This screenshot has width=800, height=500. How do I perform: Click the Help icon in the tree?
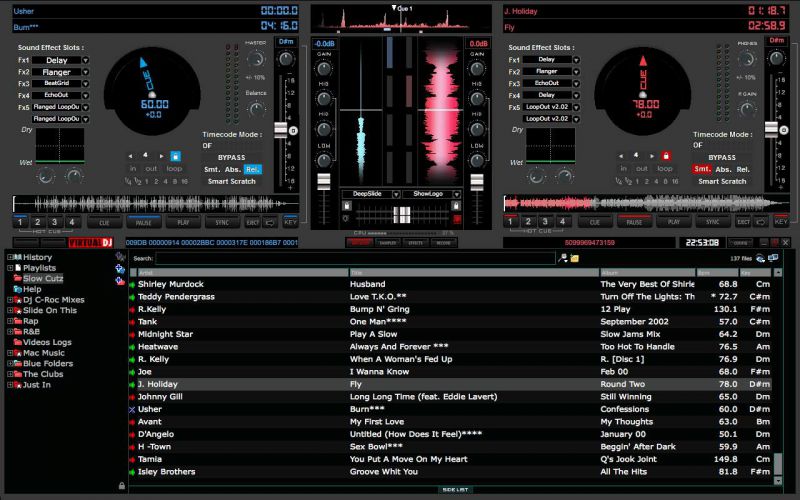click(x=18, y=289)
